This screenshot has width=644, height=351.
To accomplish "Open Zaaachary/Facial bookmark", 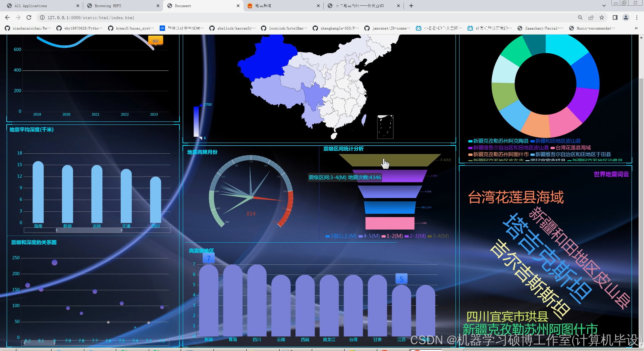I will tap(540, 28).
